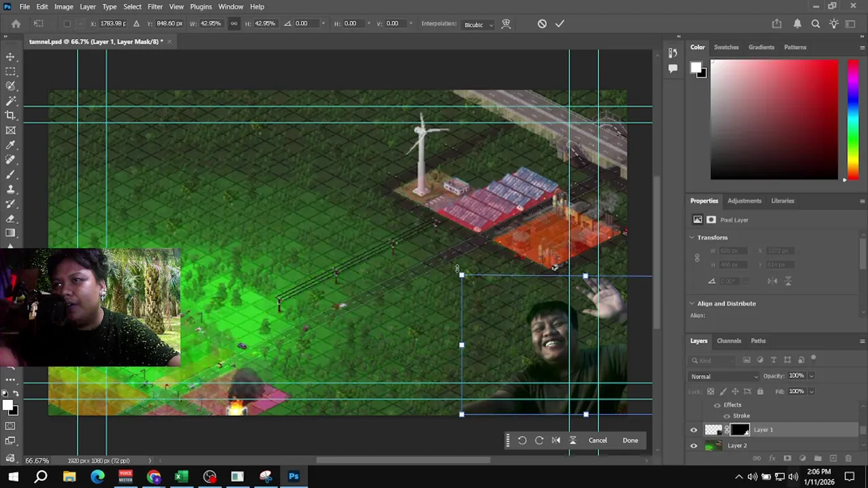Switch to the Adjustments tab

(x=745, y=201)
